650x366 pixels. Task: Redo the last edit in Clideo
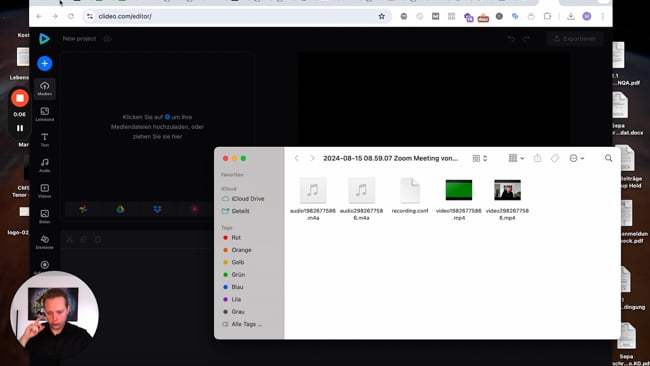tap(526, 39)
